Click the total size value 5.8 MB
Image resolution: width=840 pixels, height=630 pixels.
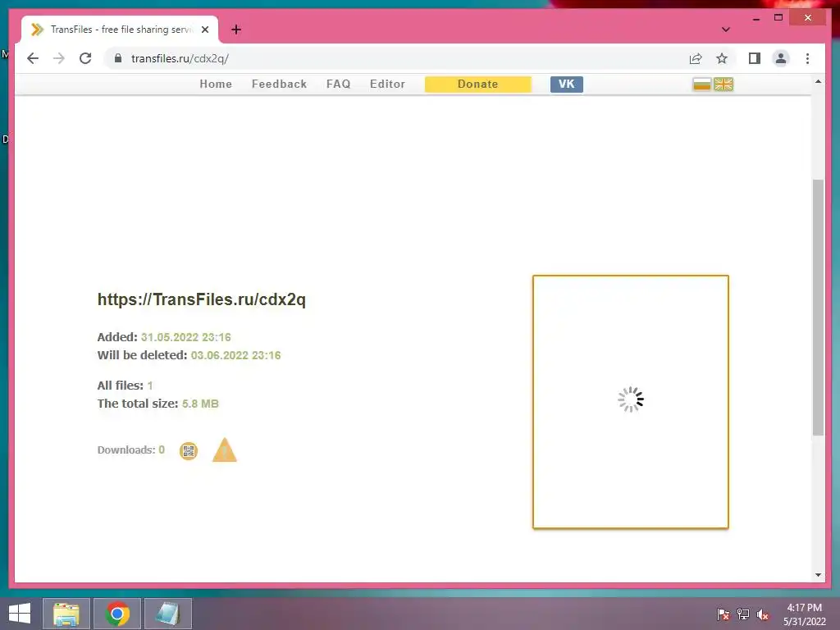tap(200, 404)
